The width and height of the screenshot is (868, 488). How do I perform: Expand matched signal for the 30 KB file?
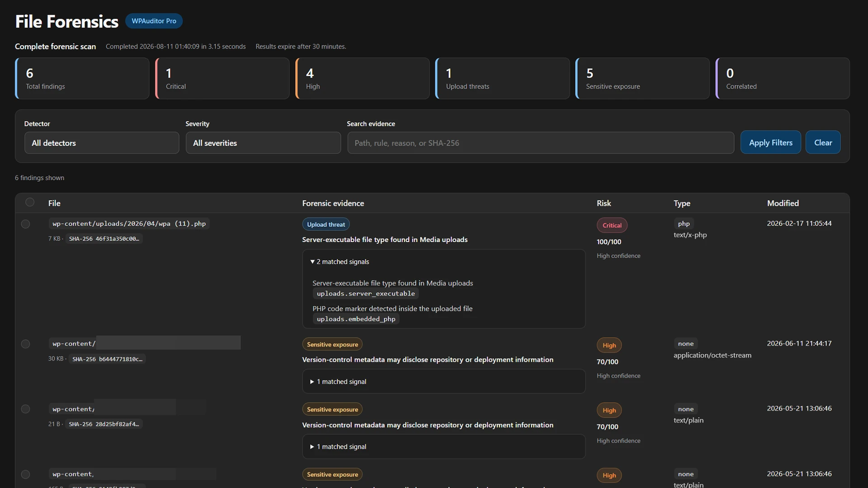pyautogui.click(x=338, y=382)
